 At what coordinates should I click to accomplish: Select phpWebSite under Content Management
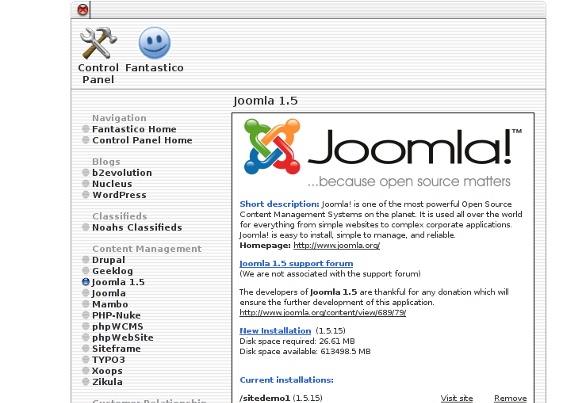pyautogui.click(x=123, y=338)
